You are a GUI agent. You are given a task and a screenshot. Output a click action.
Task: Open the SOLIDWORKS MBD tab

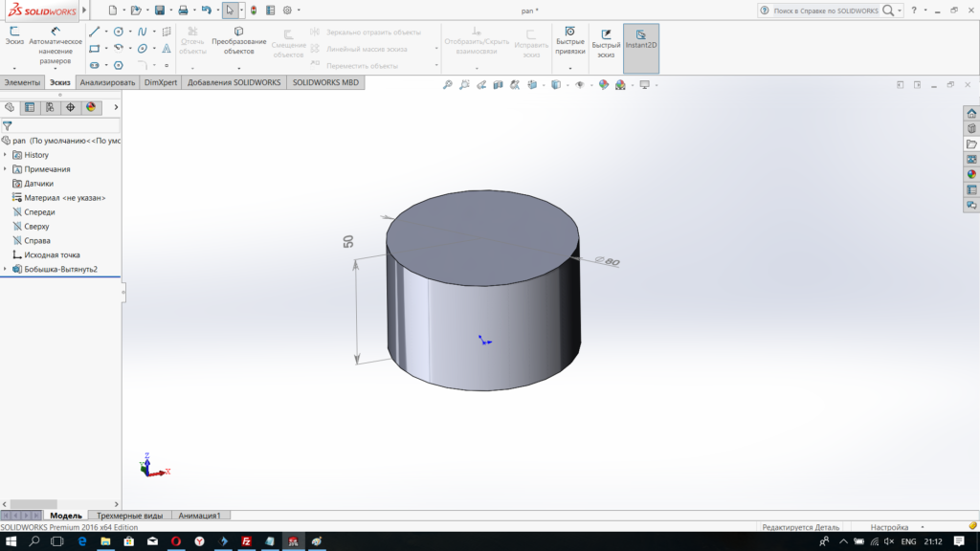(x=325, y=82)
